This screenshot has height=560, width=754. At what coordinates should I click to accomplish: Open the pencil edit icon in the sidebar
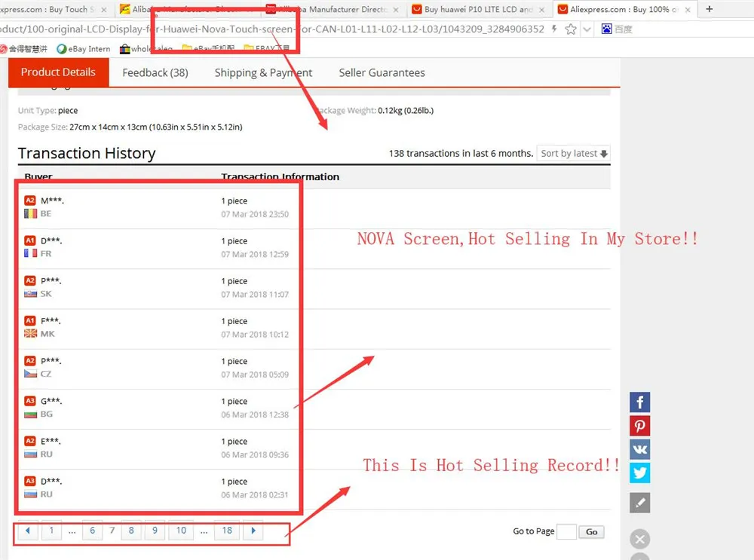[639, 503]
